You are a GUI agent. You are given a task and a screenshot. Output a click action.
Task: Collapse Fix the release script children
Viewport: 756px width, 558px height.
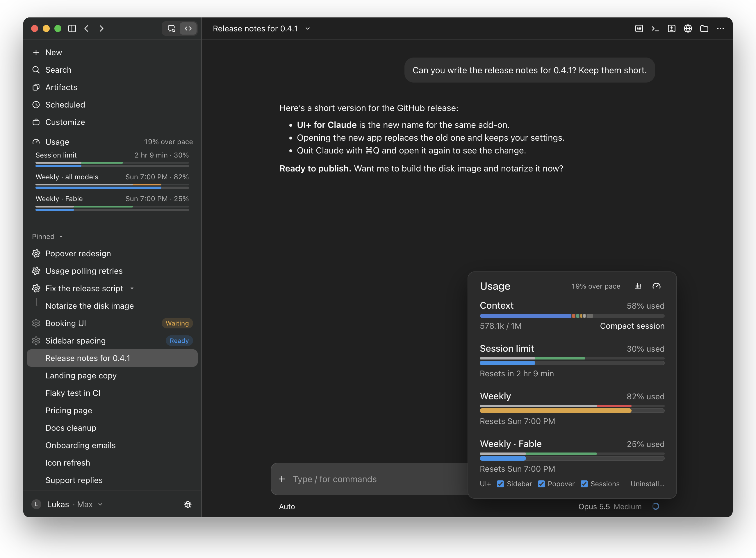132,289
